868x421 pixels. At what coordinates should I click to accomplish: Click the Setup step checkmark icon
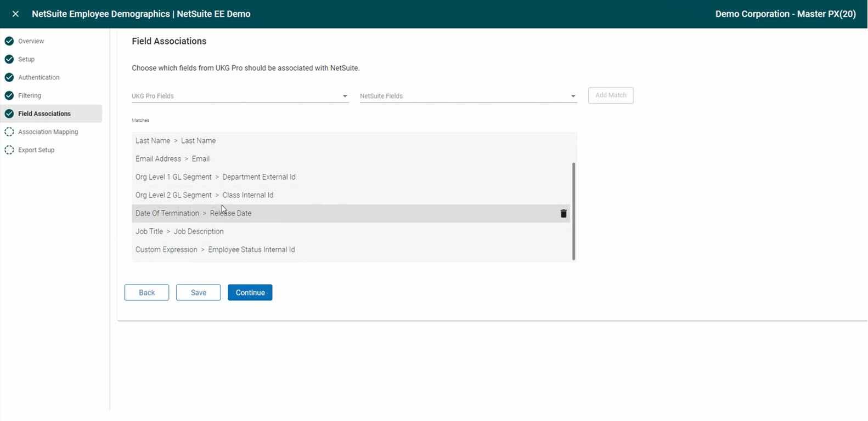tap(9, 59)
